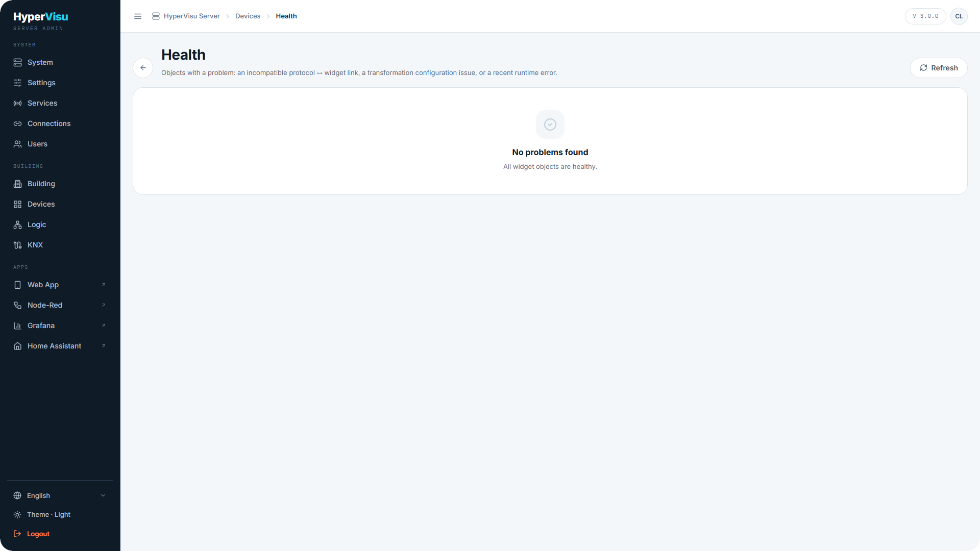Go back using the arrow button

point(143,68)
